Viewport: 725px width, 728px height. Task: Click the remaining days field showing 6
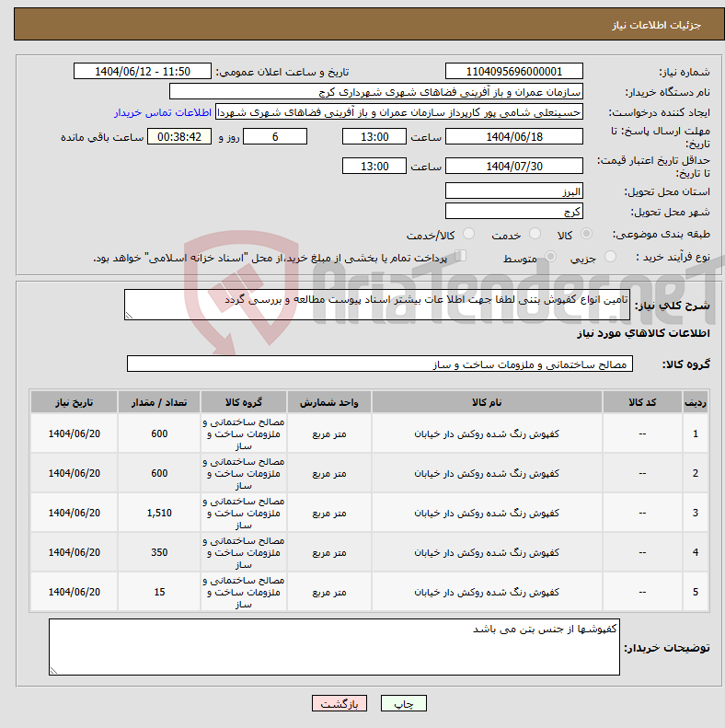pyautogui.click(x=275, y=136)
